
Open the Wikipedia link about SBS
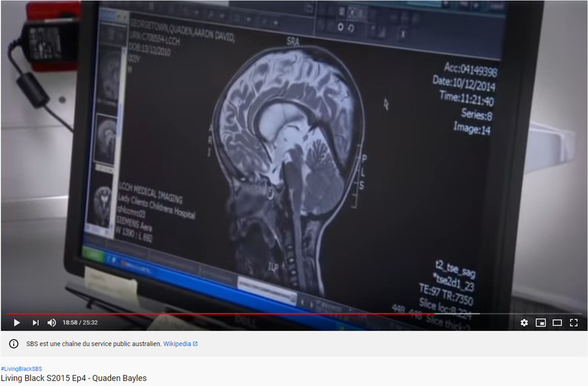click(180, 344)
